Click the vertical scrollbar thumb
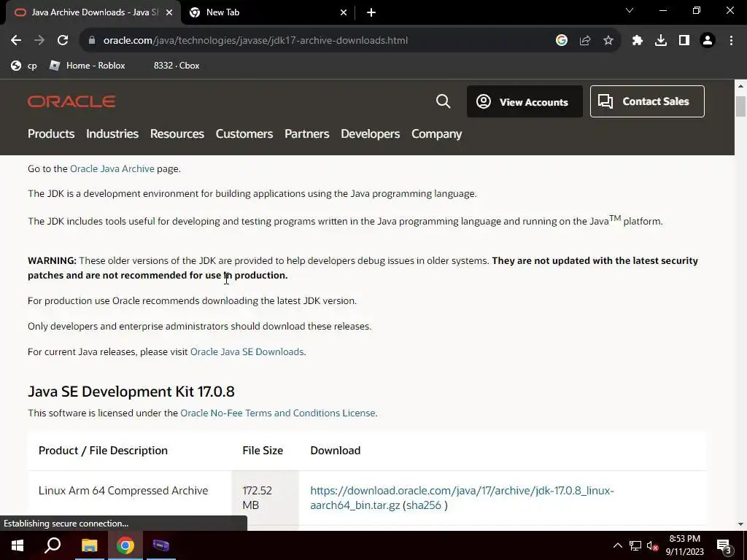 740,106
